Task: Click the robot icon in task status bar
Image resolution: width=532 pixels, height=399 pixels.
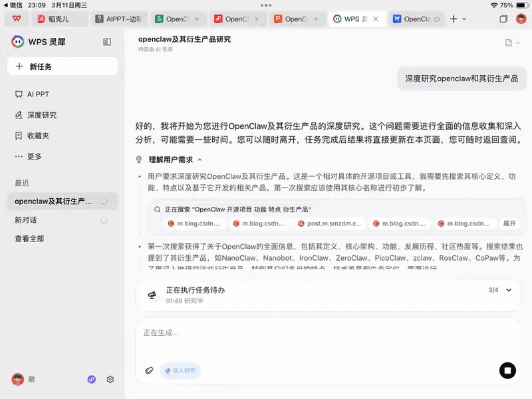Action: coord(152,295)
